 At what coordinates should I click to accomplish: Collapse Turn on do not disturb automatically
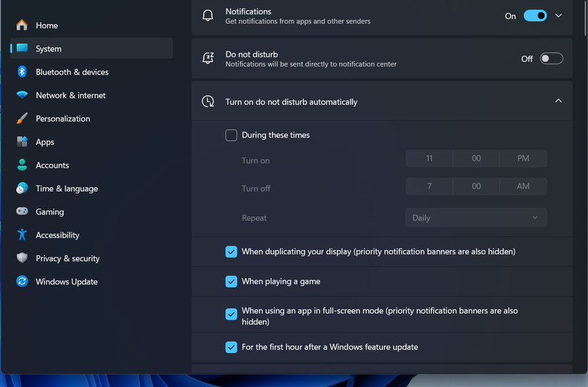[558, 101]
